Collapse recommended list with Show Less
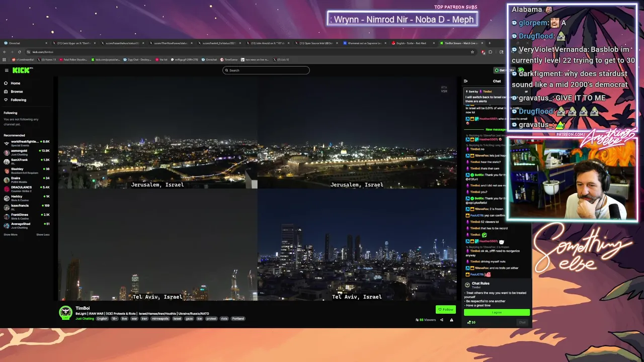644x362 pixels. (43, 234)
